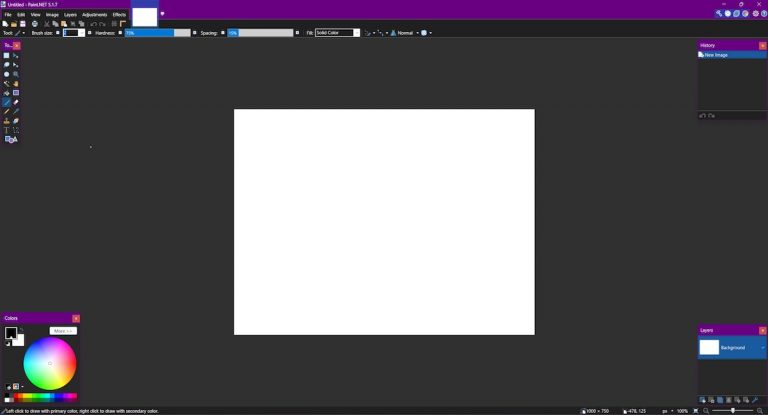Select the Rectangle Select tool
768x415 pixels.
(x=6, y=56)
